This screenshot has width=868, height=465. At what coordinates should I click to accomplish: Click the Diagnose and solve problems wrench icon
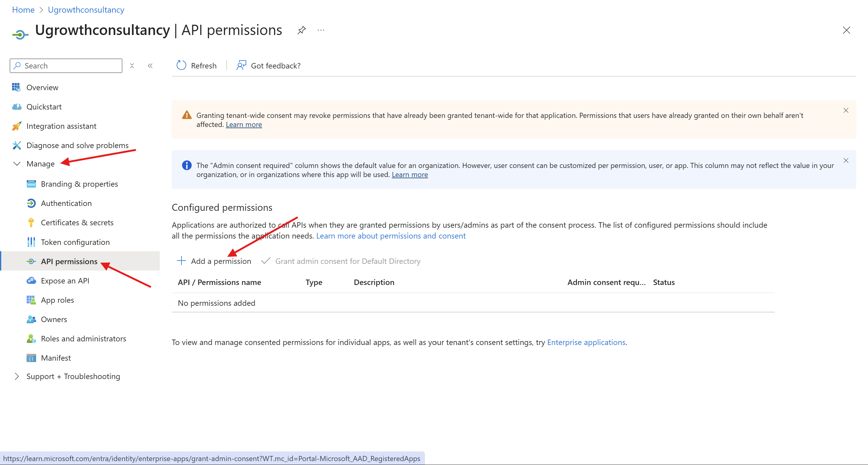pyautogui.click(x=16, y=145)
